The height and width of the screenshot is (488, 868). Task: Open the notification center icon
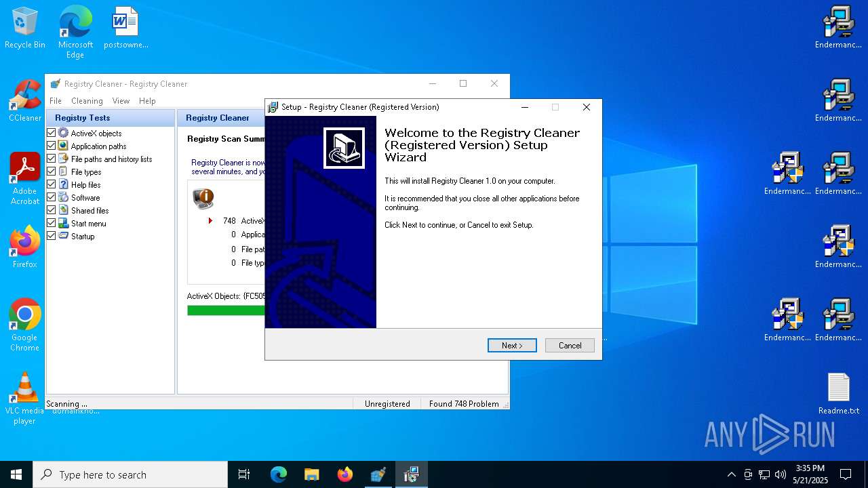click(846, 474)
